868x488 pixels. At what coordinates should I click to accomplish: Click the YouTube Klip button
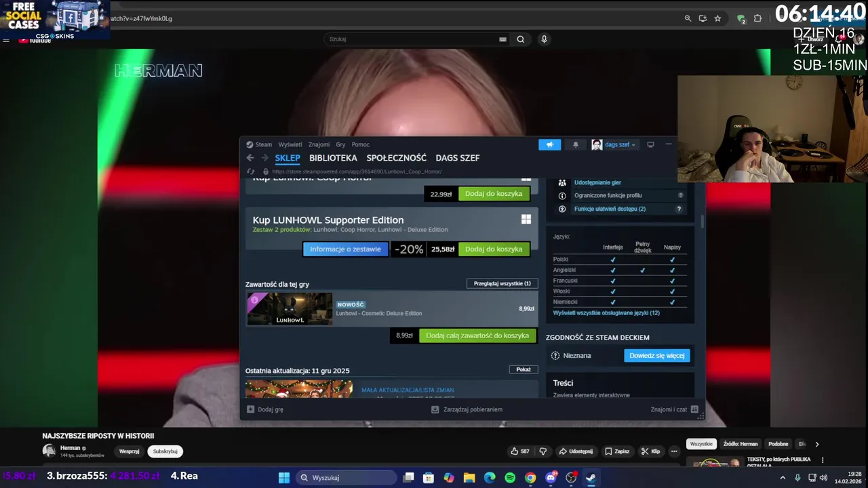pos(650,451)
